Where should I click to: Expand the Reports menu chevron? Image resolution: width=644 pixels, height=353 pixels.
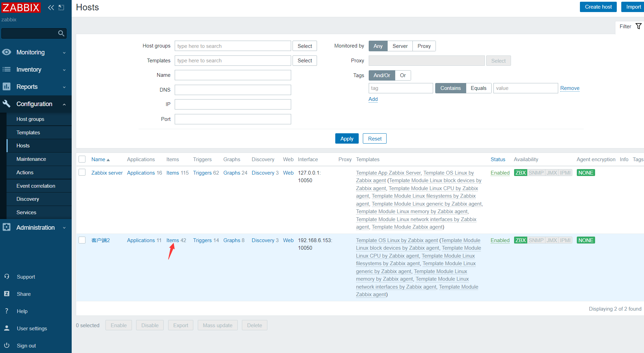64,87
